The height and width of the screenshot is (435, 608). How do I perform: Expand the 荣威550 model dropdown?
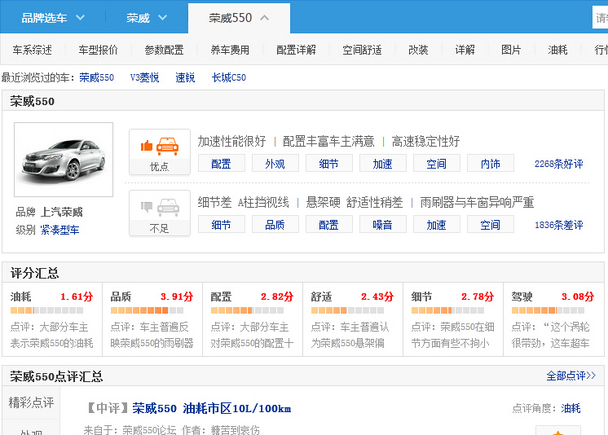238,18
